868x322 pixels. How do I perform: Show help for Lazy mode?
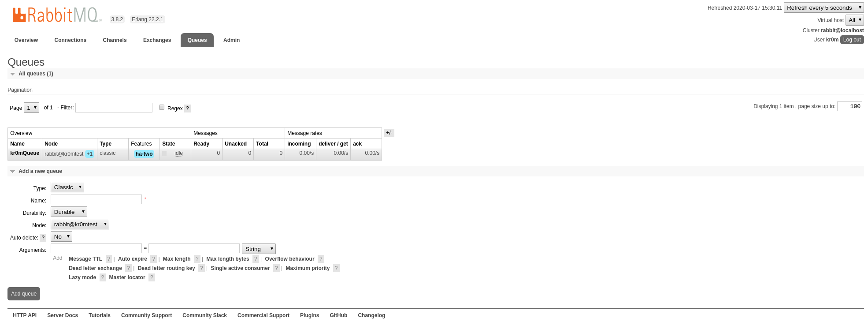click(x=102, y=277)
